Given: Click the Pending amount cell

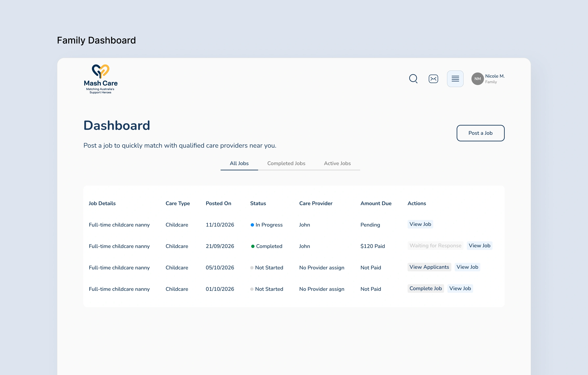Looking at the screenshot, I should tap(370, 225).
